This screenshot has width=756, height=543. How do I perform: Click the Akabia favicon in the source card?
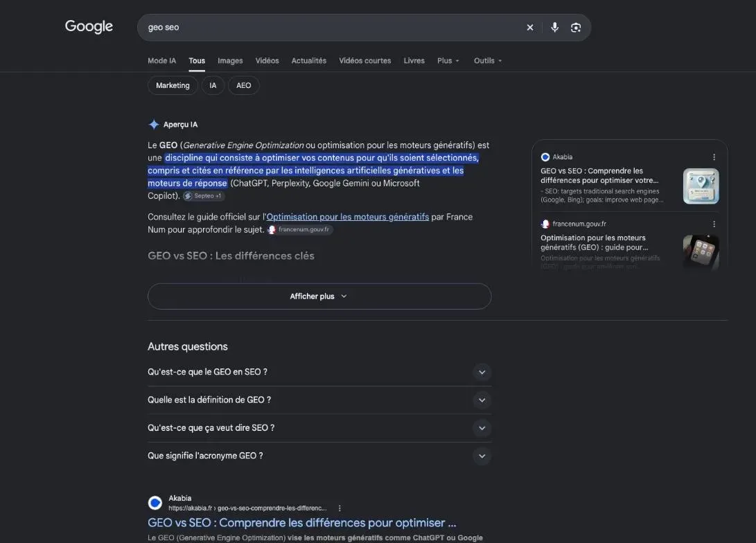[x=545, y=157]
